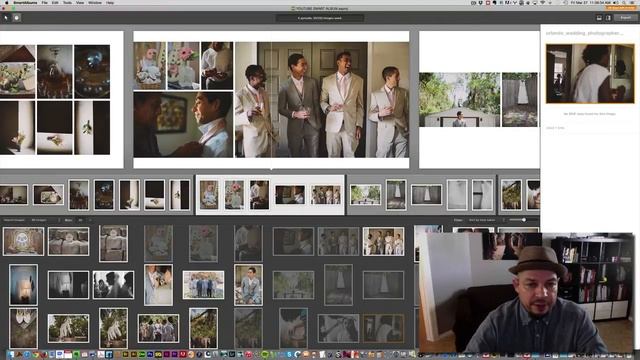Select boutonniere close-up photo in library

coord(158,285)
